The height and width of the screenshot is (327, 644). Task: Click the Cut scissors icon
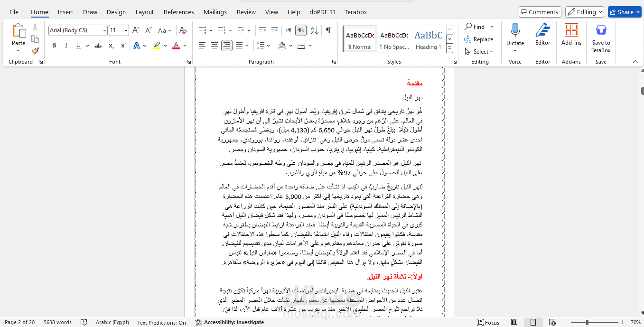(35, 27)
